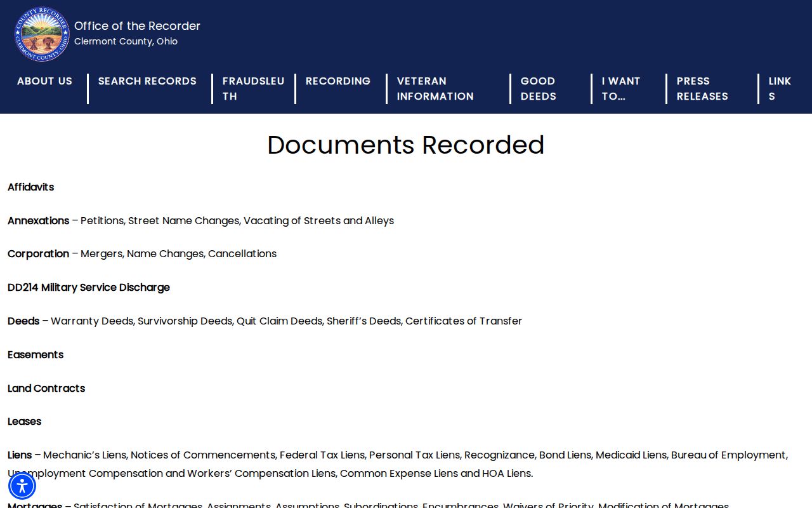The height and width of the screenshot is (508, 812).
Task: Open the accessibility widget button
Action: [x=22, y=486]
